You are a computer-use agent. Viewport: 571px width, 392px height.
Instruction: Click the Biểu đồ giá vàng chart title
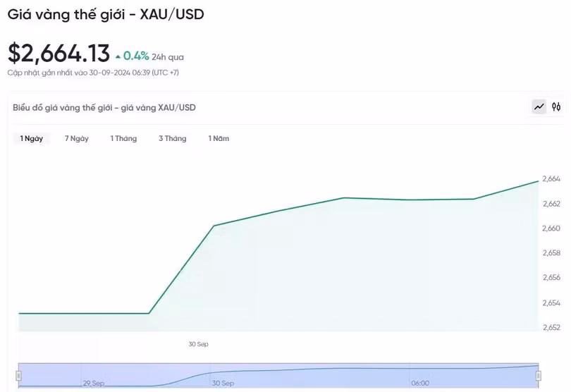[x=104, y=108]
